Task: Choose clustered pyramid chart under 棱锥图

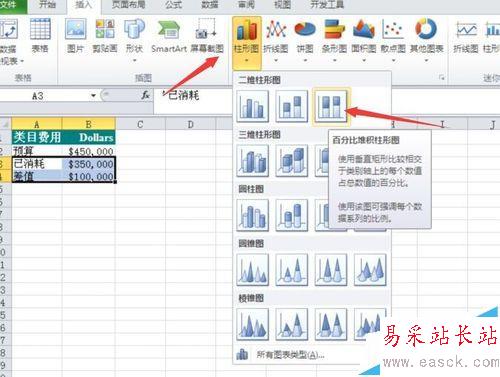Action: 252,324
